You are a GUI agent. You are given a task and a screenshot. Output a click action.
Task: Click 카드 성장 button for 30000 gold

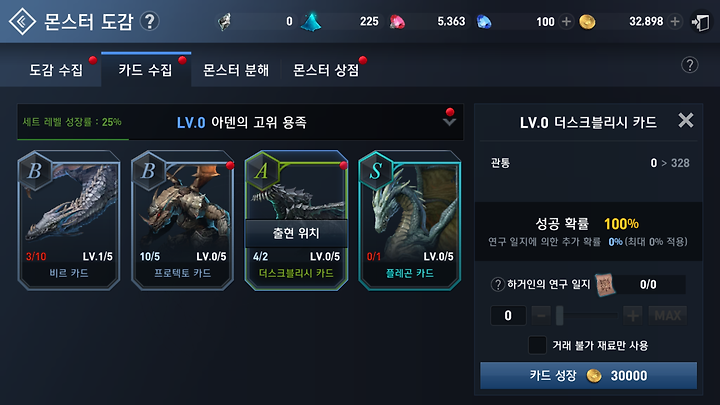pos(588,375)
